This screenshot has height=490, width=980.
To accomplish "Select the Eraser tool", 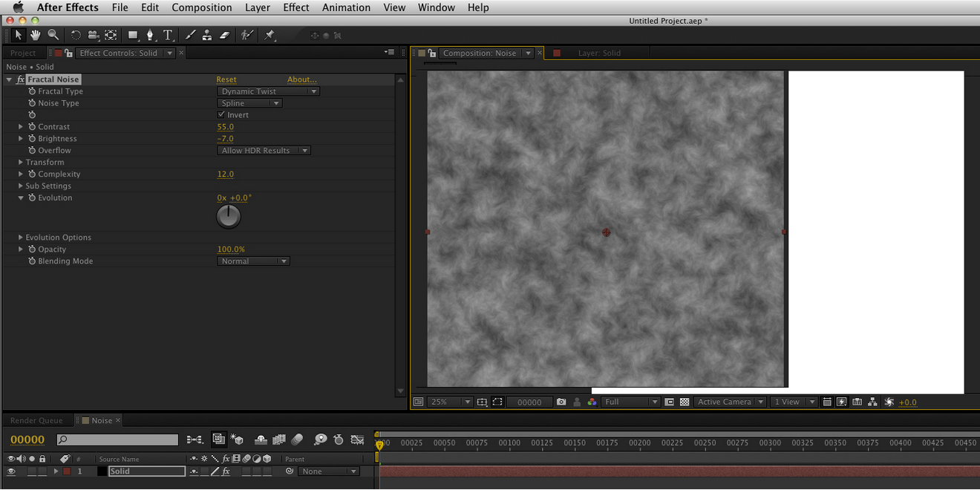I will (225, 35).
